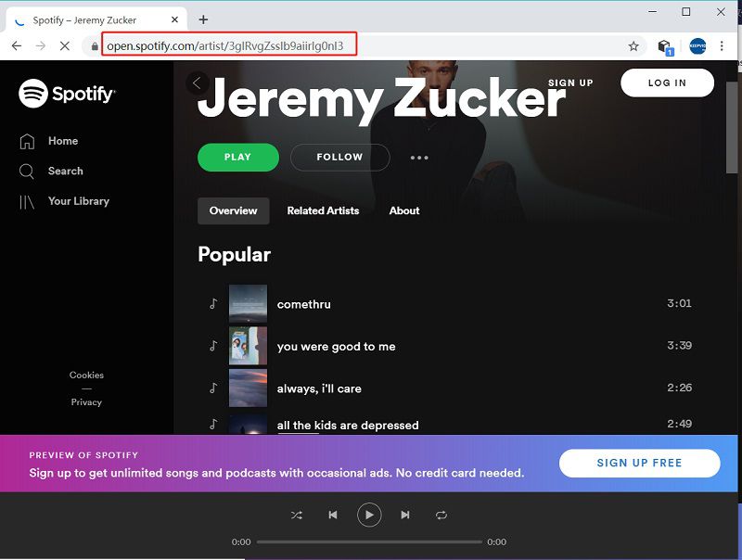Click the 2:49 track duration
The width and height of the screenshot is (742, 560).
680,424
